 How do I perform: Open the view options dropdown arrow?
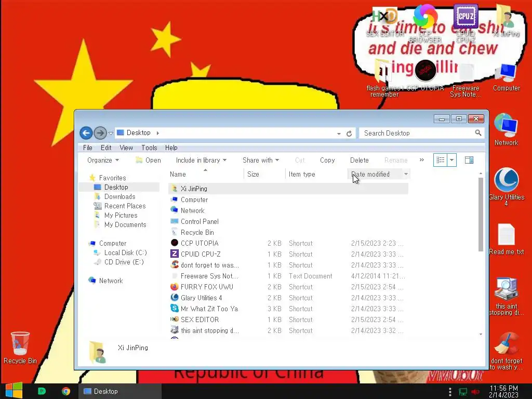pyautogui.click(x=452, y=160)
